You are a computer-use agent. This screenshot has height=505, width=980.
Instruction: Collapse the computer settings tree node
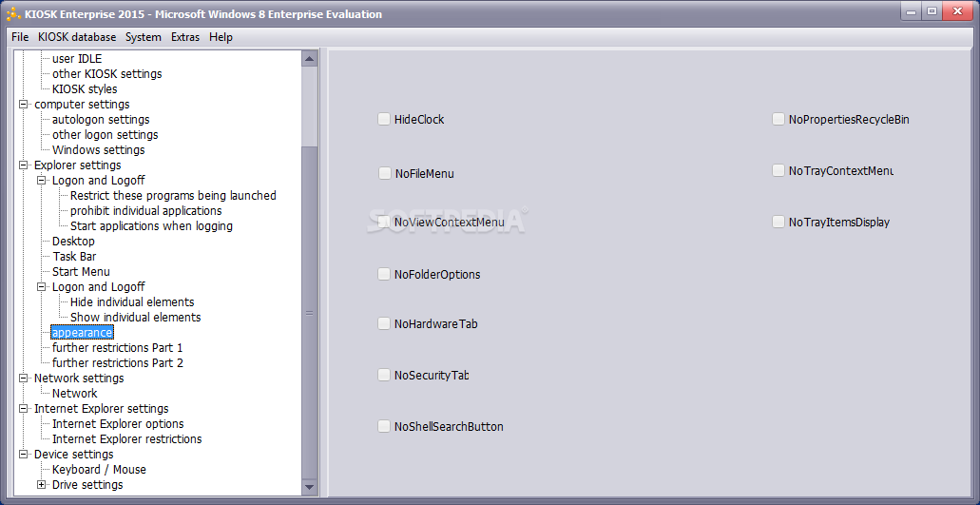pyautogui.click(x=24, y=105)
